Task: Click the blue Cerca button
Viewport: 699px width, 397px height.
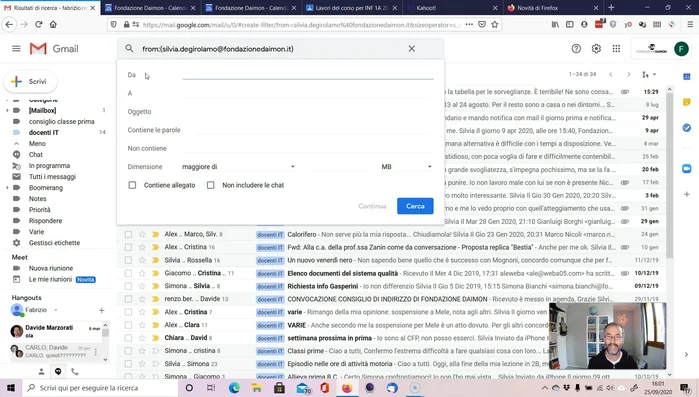Action: click(x=415, y=206)
